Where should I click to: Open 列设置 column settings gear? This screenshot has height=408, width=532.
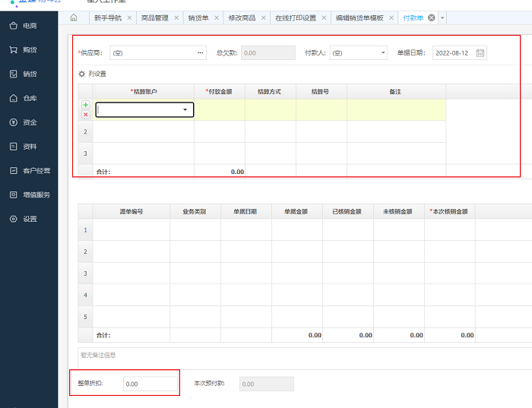(82, 74)
